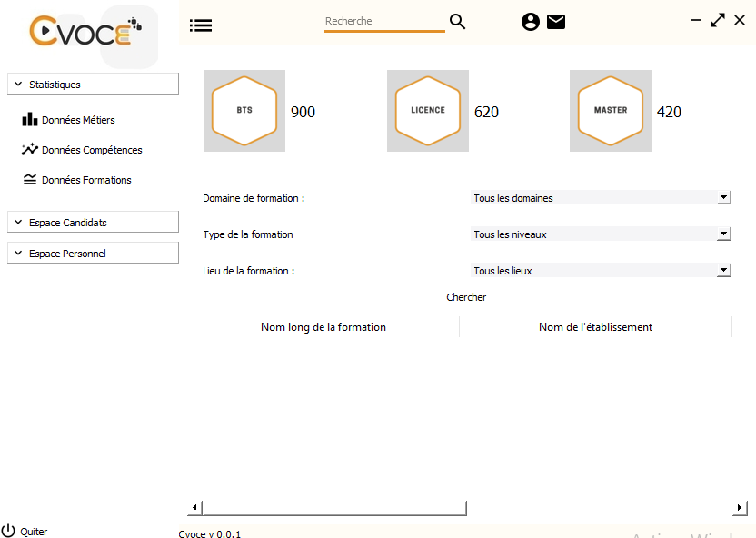
Task: Click the Chercher button
Action: pos(466,297)
